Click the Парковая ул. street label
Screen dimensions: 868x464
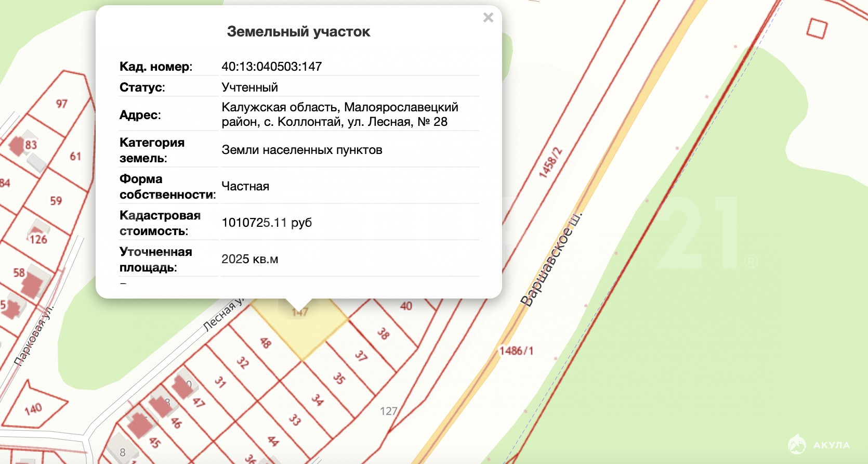pos(33,337)
